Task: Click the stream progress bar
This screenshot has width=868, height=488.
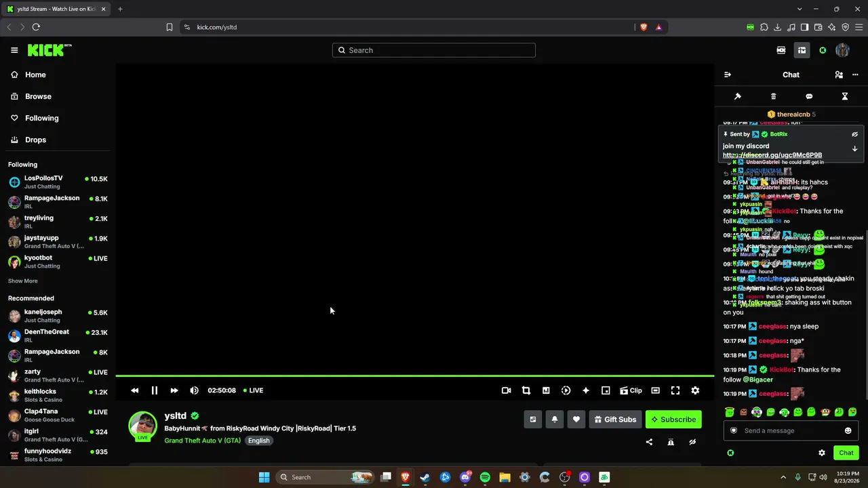Action: 415,375
